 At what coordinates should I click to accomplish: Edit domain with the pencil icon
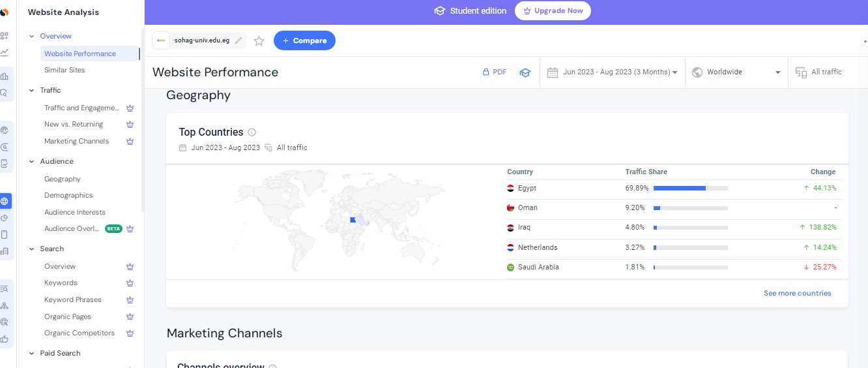pyautogui.click(x=239, y=40)
